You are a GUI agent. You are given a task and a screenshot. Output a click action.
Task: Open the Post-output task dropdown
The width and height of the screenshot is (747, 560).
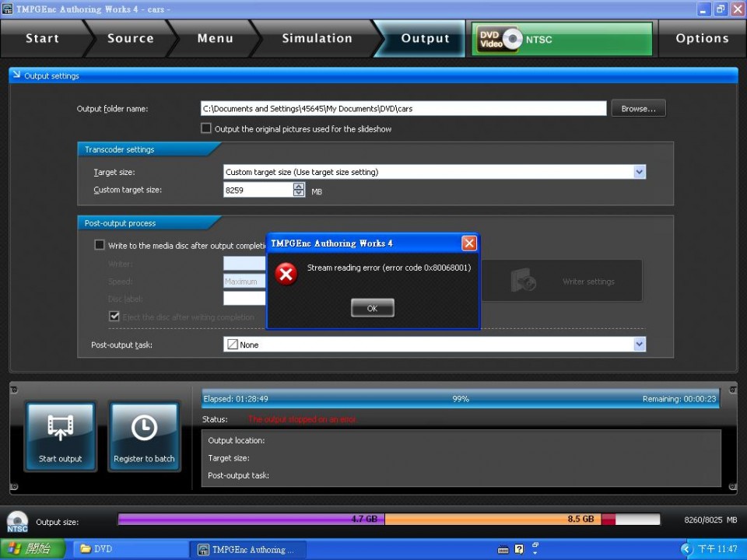point(640,345)
